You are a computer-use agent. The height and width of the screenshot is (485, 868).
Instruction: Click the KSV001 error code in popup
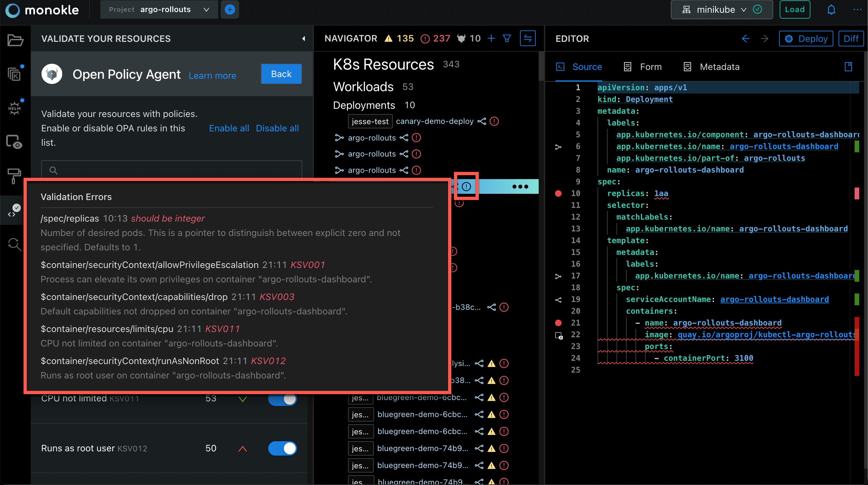308,265
